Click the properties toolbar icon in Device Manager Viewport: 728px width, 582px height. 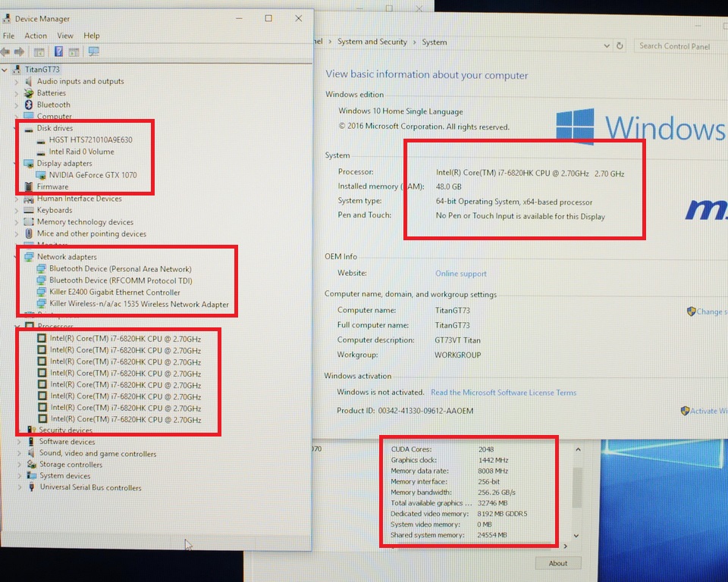(39, 52)
